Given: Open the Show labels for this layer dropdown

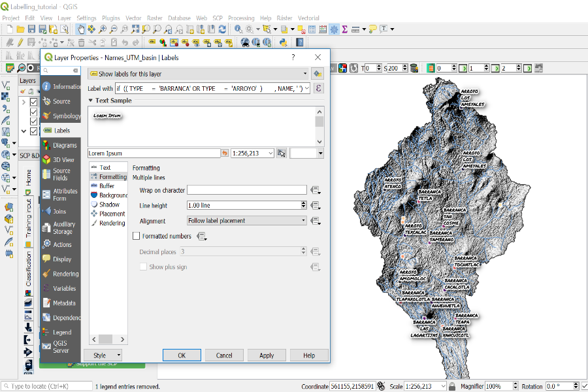Looking at the screenshot, I should tap(198, 74).
